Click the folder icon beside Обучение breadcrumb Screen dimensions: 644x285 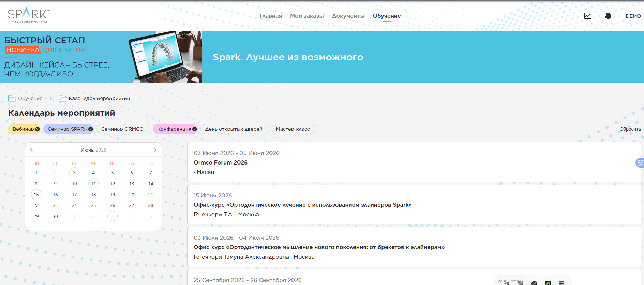12,98
